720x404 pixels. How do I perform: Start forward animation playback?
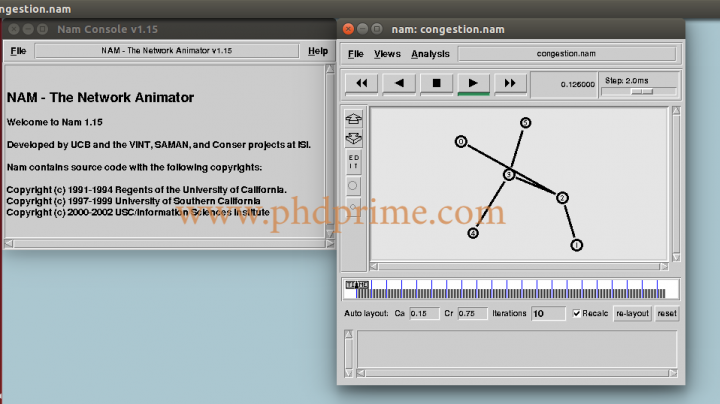pos(473,83)
